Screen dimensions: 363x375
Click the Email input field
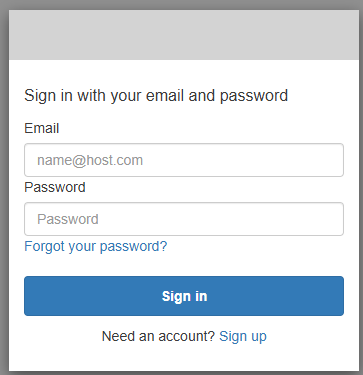[184, 160]
